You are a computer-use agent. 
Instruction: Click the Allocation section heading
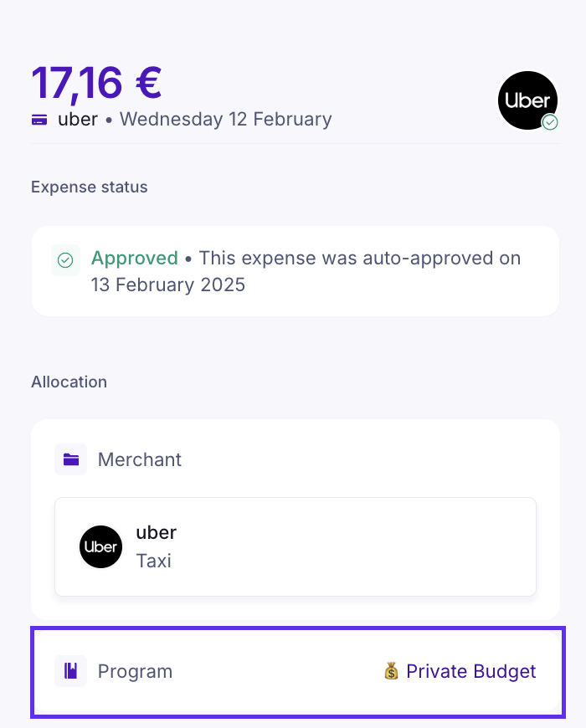point(69,382)
